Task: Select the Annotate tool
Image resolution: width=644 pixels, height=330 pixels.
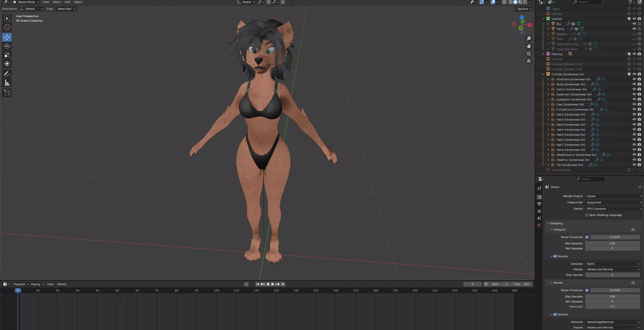Action: click(x=7, y=74)
